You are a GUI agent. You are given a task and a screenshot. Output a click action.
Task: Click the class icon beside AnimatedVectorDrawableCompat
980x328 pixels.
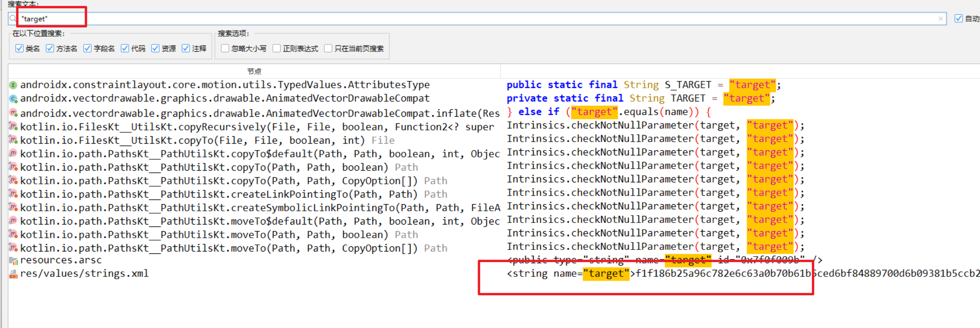coord(13,99)
